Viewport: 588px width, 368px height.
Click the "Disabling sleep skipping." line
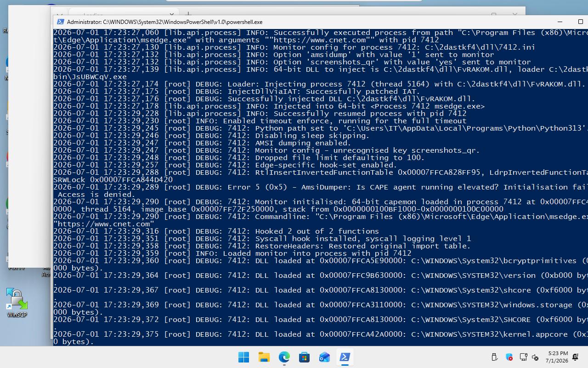coord(211,136)
